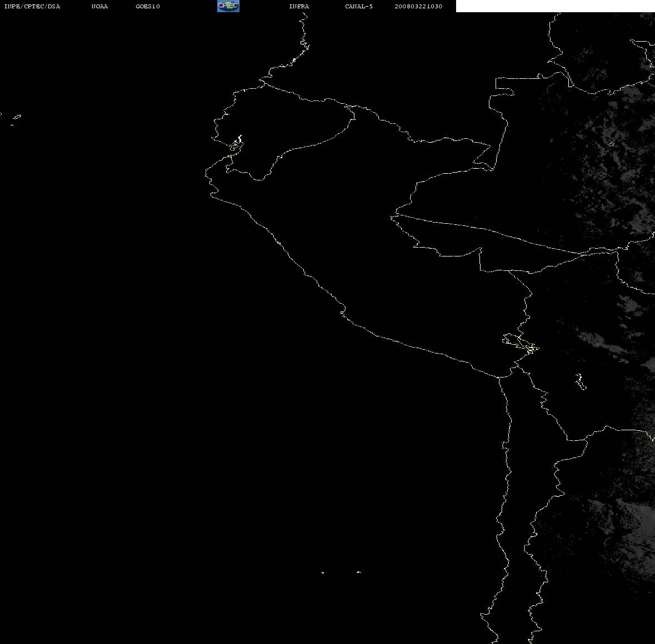The width and height of the screenshot is (655, 644).
Task: Click Puná Island in Gulf of Guayaquil
Action: click(x=236, y=144)
